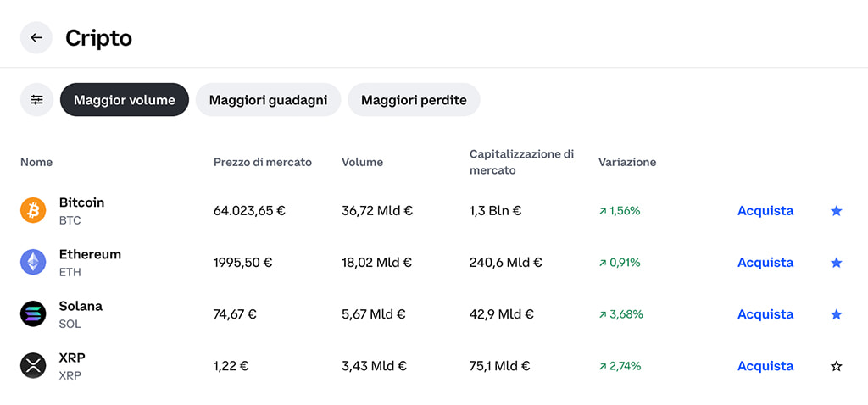
Task: Click XRP market cap 75,1 Mld €
Action: [500, 366]
